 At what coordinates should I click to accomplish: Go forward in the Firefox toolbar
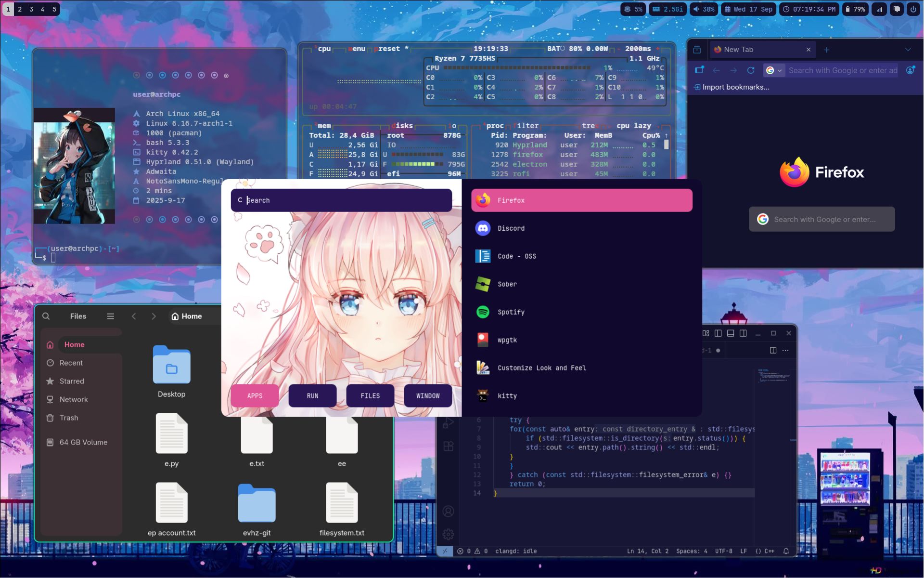733,70
